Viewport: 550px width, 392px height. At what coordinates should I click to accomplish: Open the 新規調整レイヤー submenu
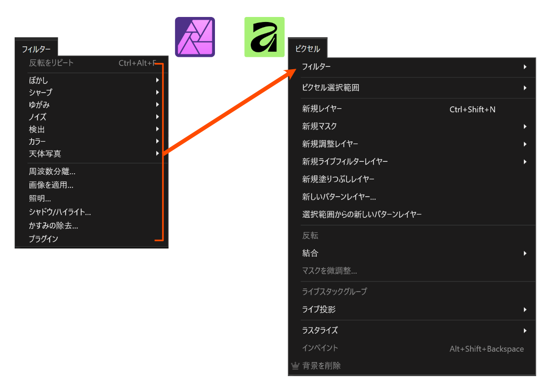pos(525,144)
